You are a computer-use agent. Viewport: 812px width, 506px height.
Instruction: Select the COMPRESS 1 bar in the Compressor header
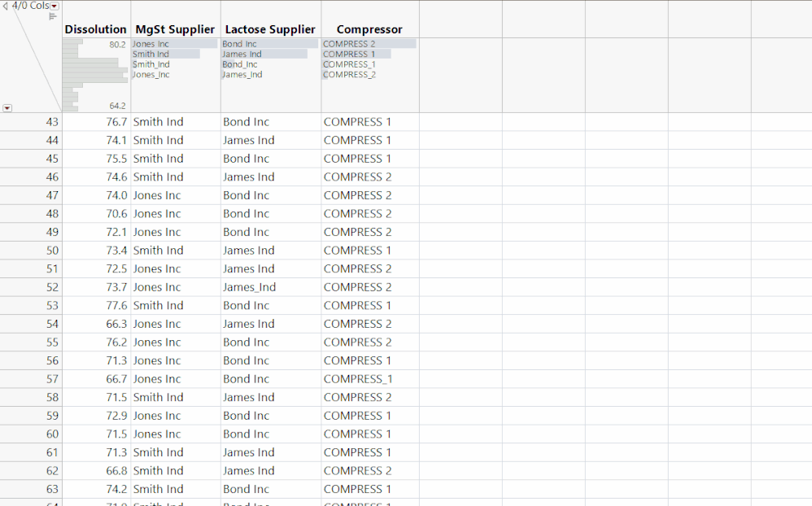tap(356, 54)
